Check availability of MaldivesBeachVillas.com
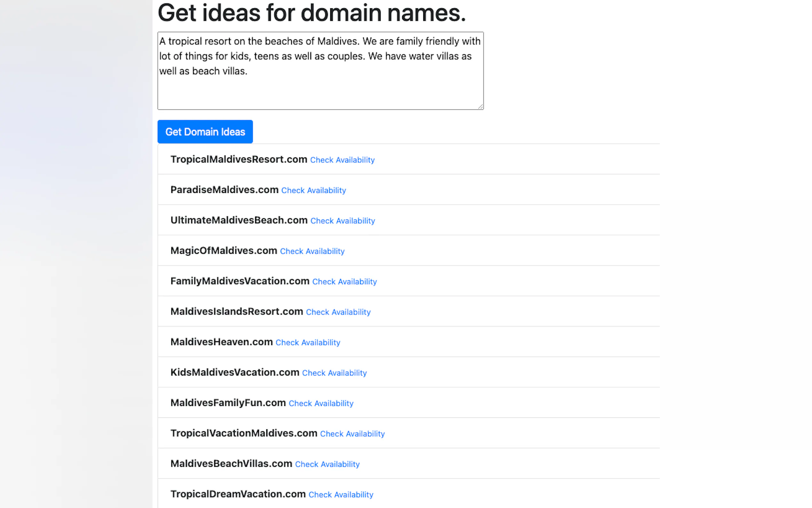This screenshot has width=812, height=508. tap(327, 464)
